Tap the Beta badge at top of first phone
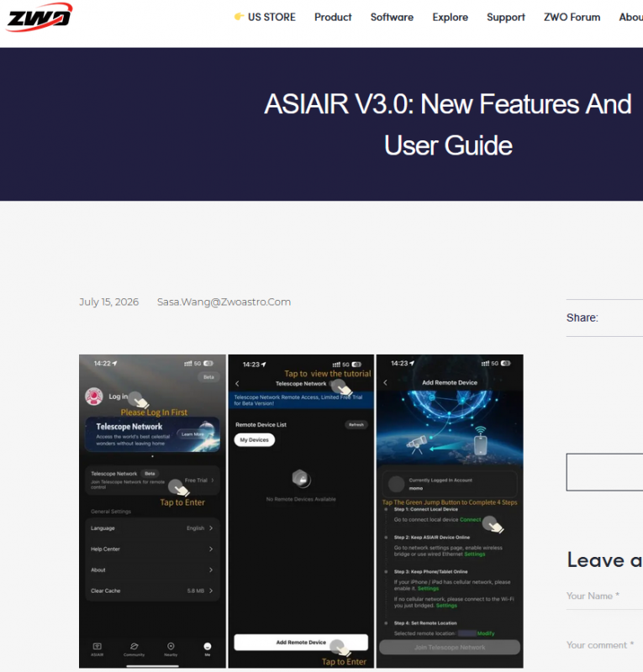 [208, 377]
